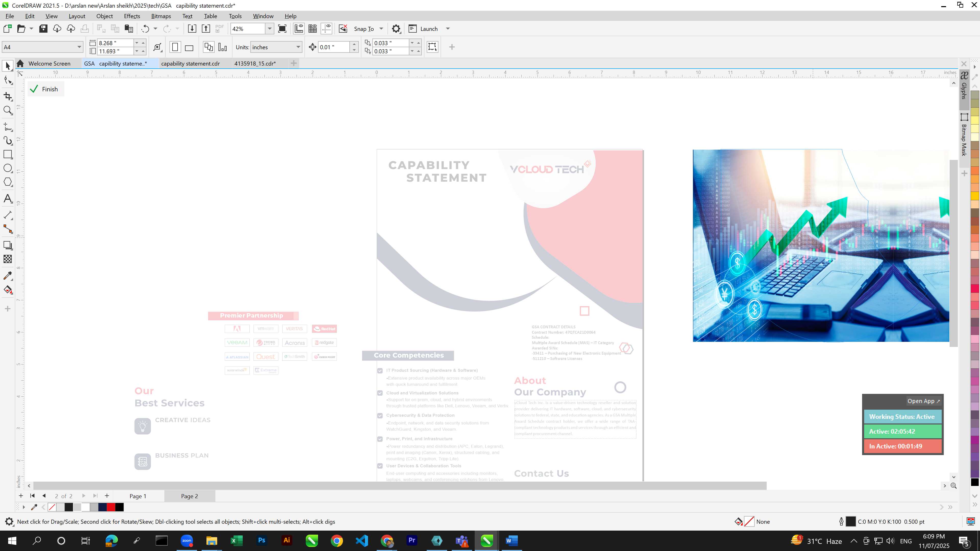Open the Bitmaps menu

(x=161, y=16)
